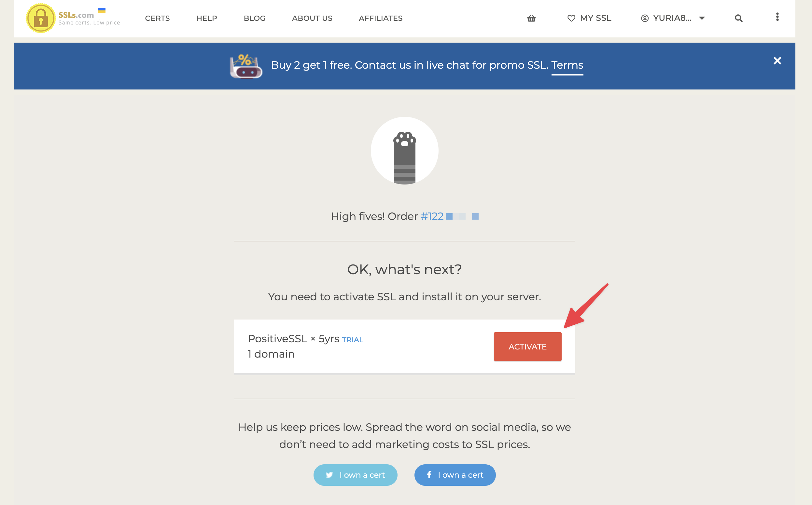Image resolution: width=812 pixels, height=505 pixels.
Task: Open the three-dot more options menu
Action: (x=777, y=17)
